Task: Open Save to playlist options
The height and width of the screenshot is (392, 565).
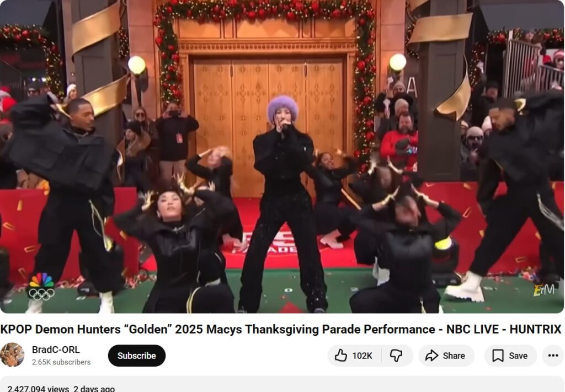Action: [510, 356]
